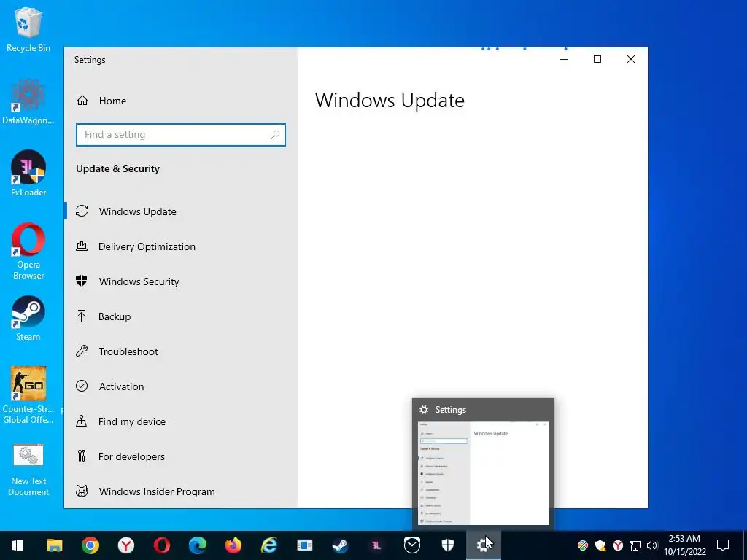Click the Find my device icon
Image resolution: width=747 pixels, height=560 pixels.
click(82, 421)
